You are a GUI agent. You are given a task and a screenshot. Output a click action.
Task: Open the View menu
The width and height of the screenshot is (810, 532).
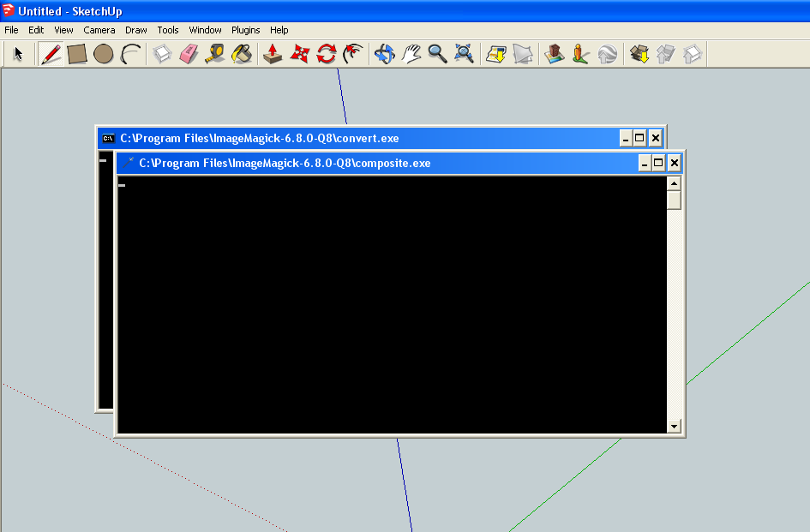(63, 30)
